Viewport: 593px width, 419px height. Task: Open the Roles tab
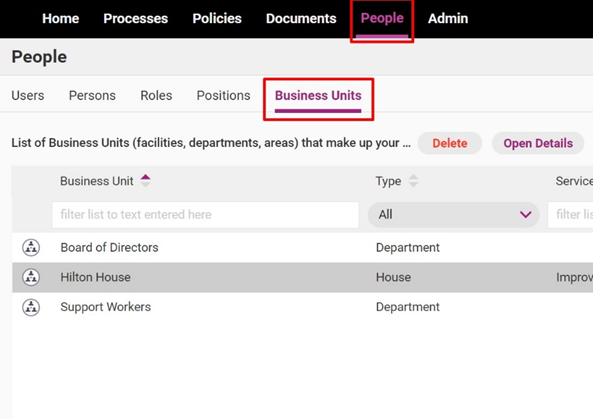pos(156,95)
